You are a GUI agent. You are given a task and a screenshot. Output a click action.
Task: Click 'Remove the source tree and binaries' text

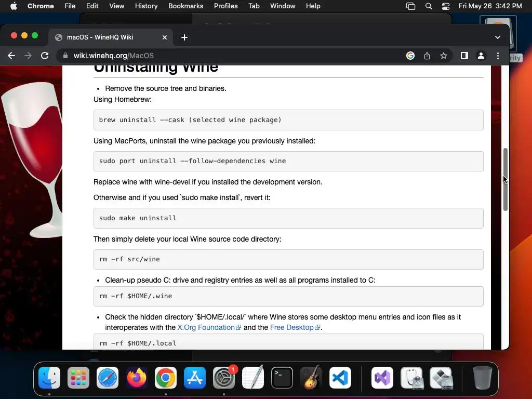pyautogui.click(x=166, y=88)
